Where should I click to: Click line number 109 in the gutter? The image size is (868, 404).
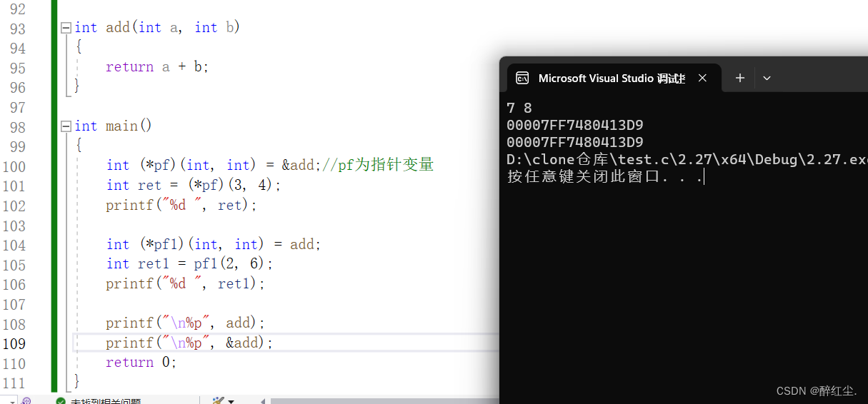13,343
